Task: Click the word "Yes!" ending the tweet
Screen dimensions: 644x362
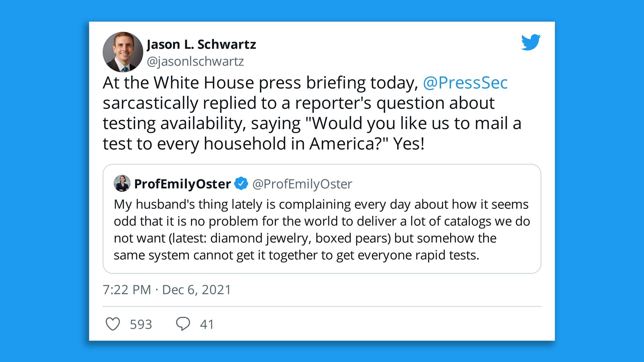Action: 409,144
